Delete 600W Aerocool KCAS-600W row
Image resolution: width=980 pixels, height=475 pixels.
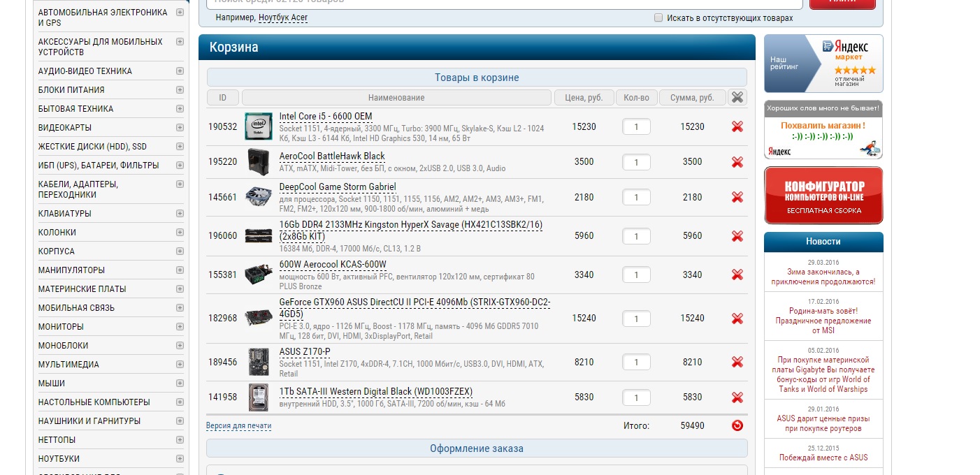coord(737,275)
